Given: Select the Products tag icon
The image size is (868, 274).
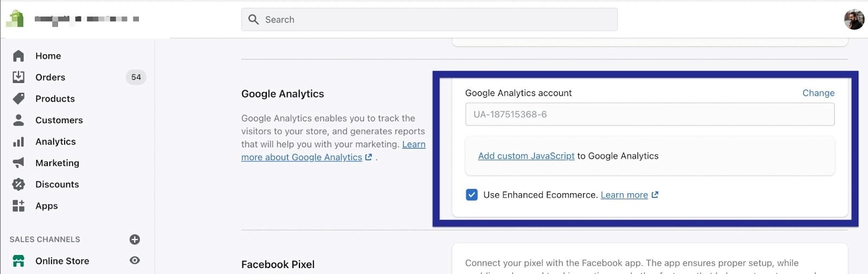Looking at the screenshot, I should click(18, 99).
